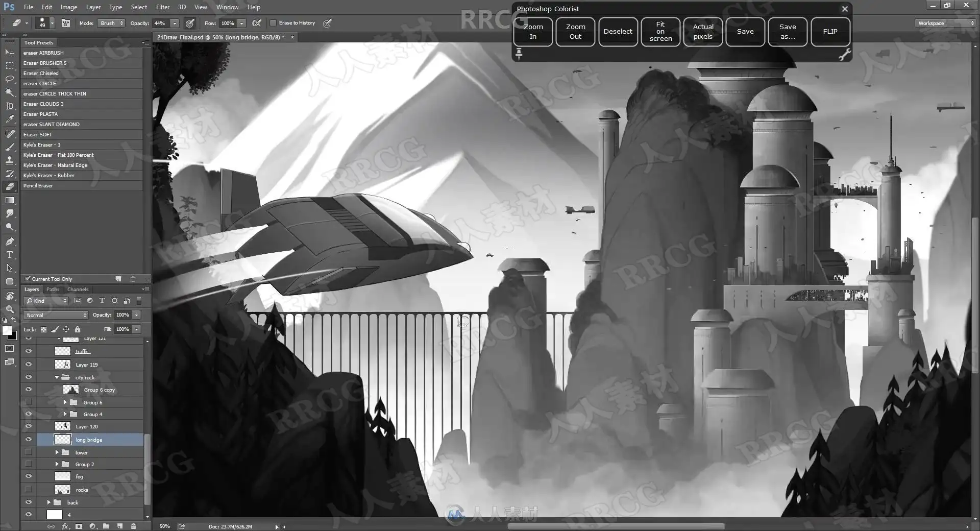Open the Image menu
Screen dimensions: 980x531
click(69, 7)
